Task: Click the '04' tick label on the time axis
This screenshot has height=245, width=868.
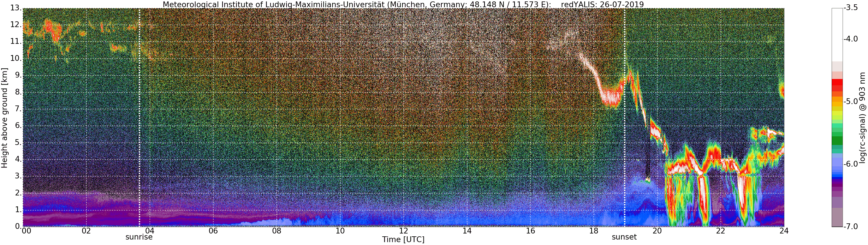Action: (x=150, y=231)
